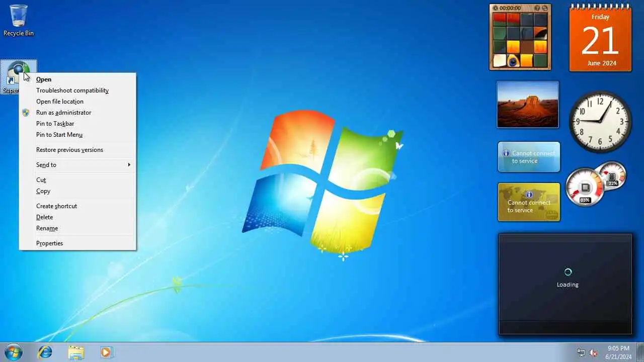The height and width of the screenshot is (362, 644).
Task: Select Create shortcut
Action: click(78, 206)
